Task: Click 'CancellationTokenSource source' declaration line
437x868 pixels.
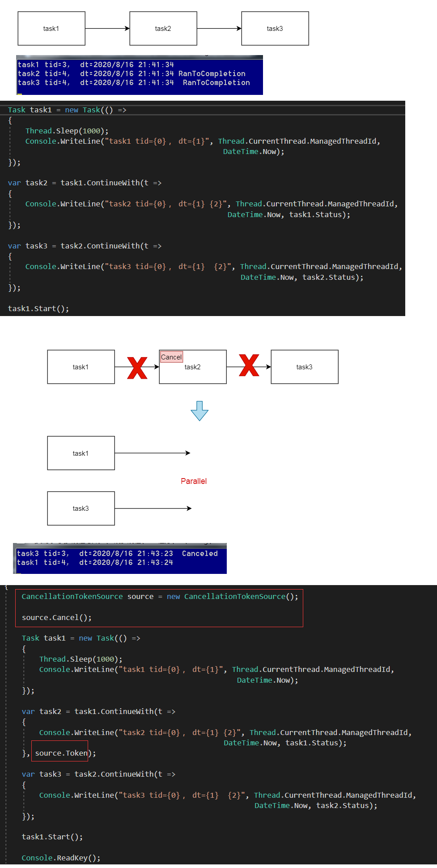Action: pyautogui.click(x=160, y=596)
